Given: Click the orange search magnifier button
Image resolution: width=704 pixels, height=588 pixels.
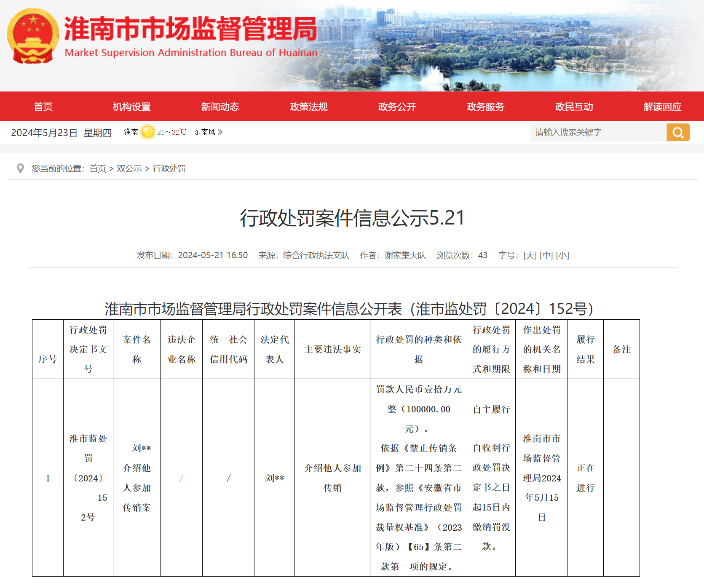Looking at the screenshot, I should (677, 133).
